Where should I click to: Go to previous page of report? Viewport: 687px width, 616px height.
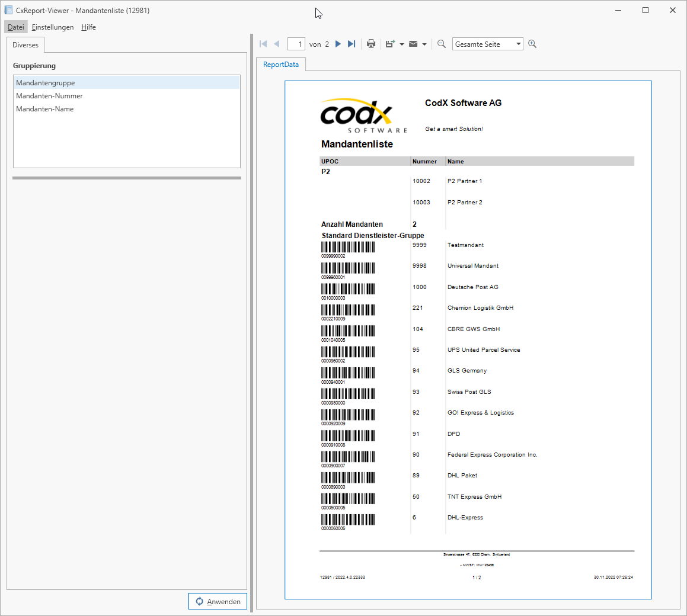pyautogui.click(x=277, y=44)
